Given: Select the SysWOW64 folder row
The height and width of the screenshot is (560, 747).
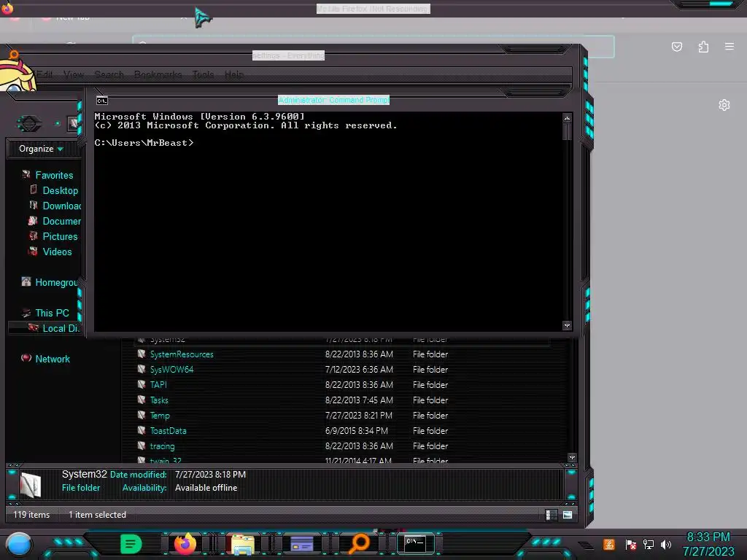Looking at the screenshot, I should (x=343, y=370).
